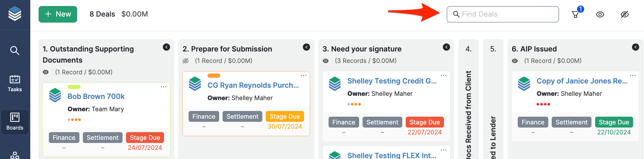Image resolution: width=644 pixels, height=159 pixels.
Task: Click the orange label on CG Ryan Reynolds card
Action: coord(214,76)
